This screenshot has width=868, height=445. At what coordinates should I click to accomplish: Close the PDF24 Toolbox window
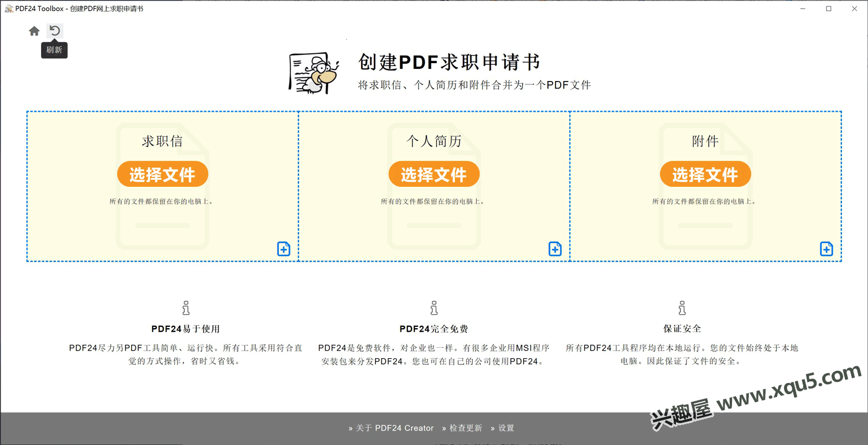855,9
